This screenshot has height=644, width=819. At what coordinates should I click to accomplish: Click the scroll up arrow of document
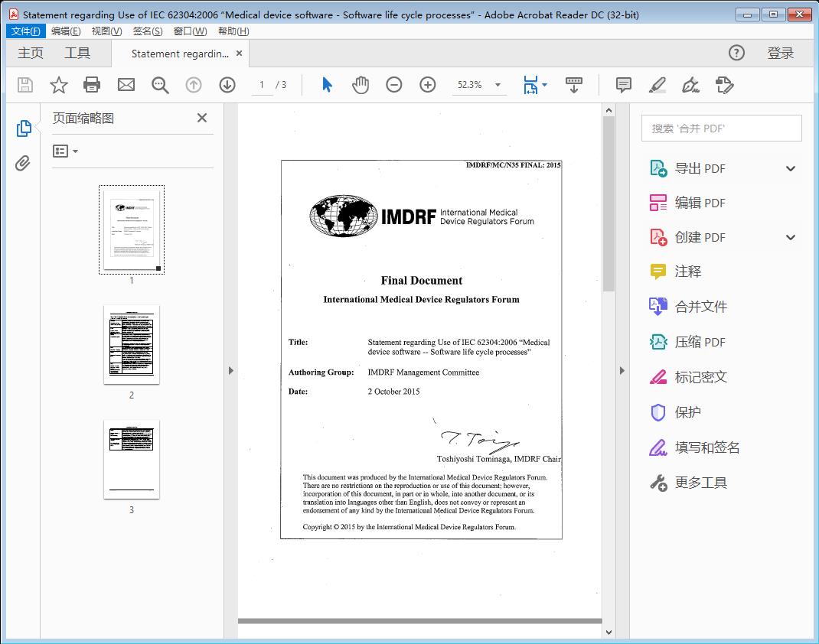point(609,110)
